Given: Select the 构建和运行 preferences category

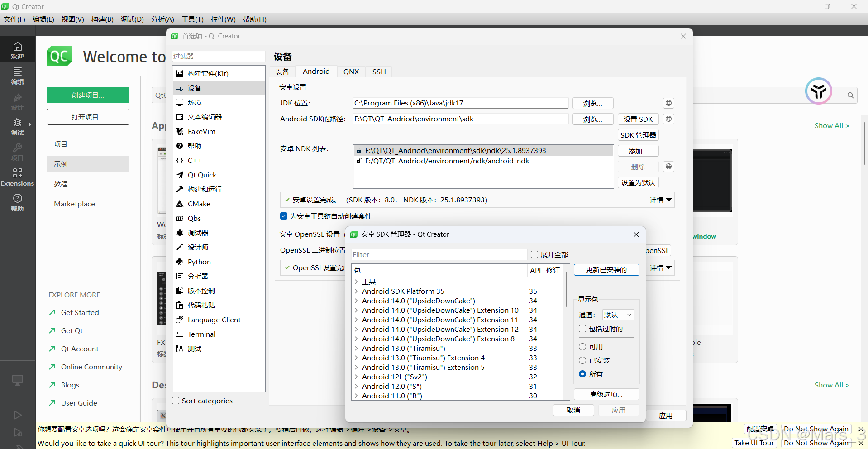Looking at the screenshot, I should point(219,189).
